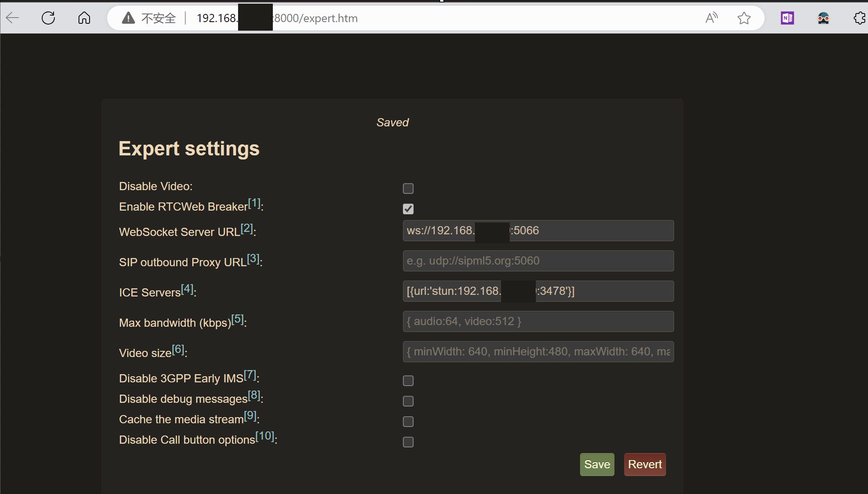Viewport: 868px width, 494px height.
Task: Add page to favorites star icon
Action: 744,18
